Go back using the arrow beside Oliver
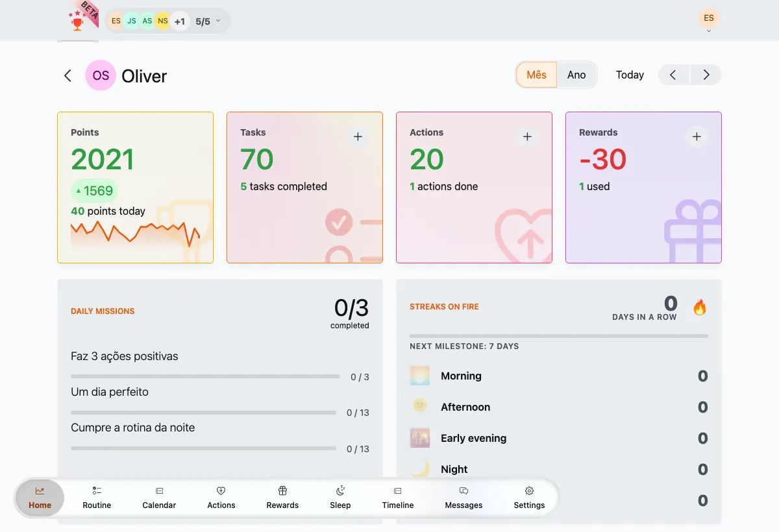Screen dimensions: 779x532 [68, 76]
